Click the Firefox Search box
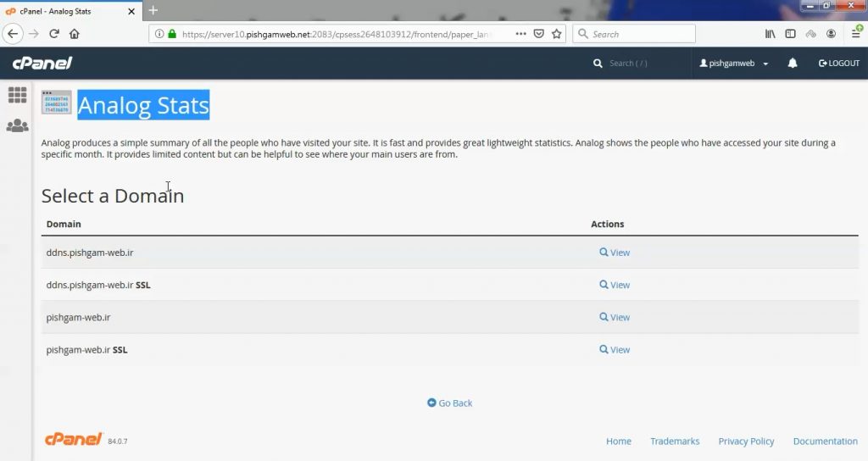 coord(634,34)
